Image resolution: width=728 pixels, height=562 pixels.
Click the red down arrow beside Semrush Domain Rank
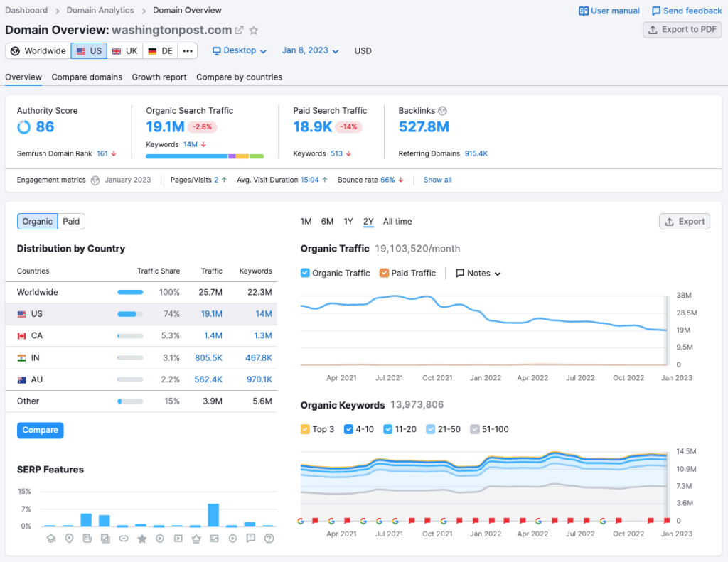coord(114,153)
